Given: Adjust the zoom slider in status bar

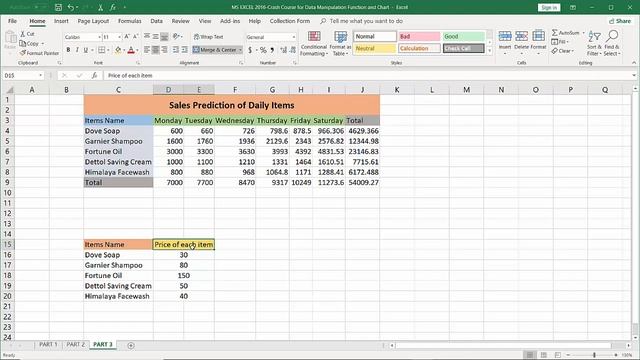Looking at the screenshot, I should [594, 355].
